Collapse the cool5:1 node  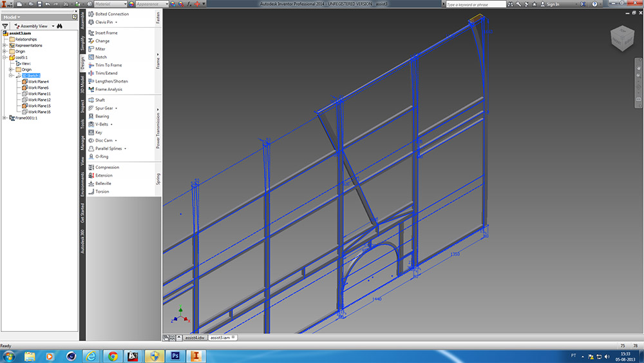pos(5,57)
